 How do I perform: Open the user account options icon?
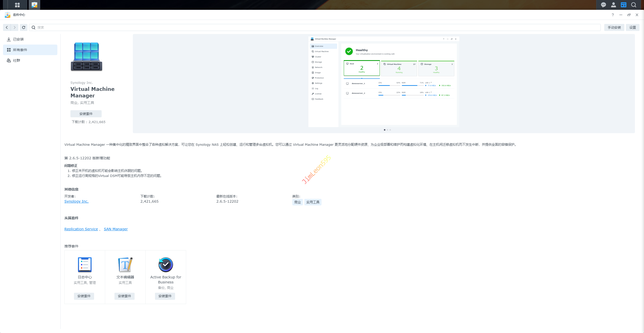613,5
